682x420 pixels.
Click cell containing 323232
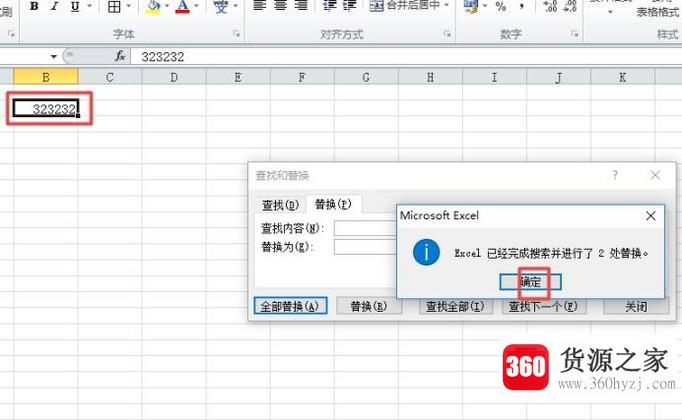click(46, 109)
